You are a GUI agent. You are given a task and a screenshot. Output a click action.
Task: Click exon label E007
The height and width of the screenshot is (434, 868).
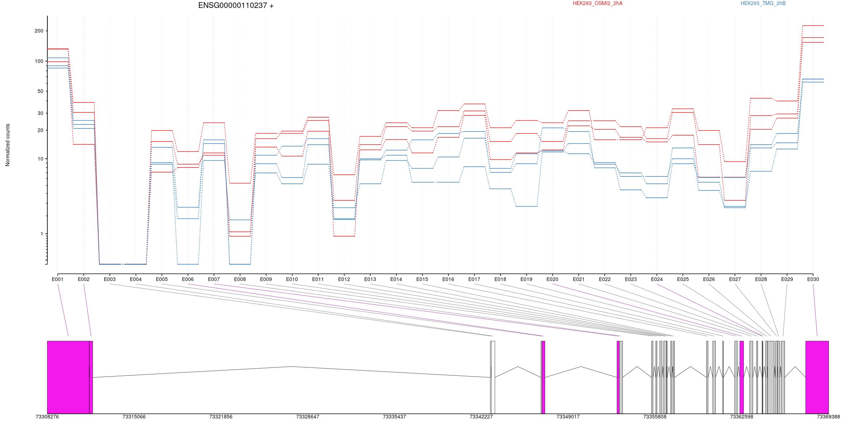click(214, 279)
